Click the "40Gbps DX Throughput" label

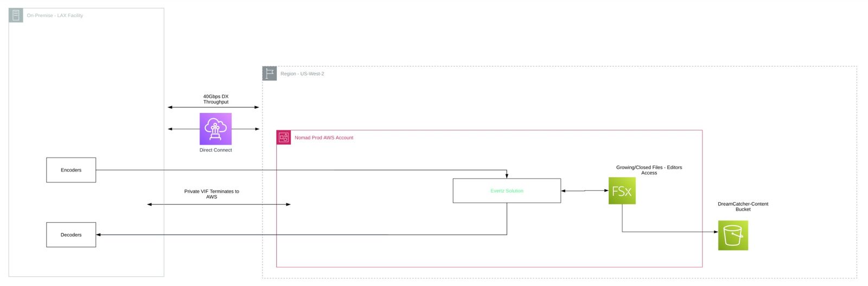pyautogui.click(x=216, y=99)
